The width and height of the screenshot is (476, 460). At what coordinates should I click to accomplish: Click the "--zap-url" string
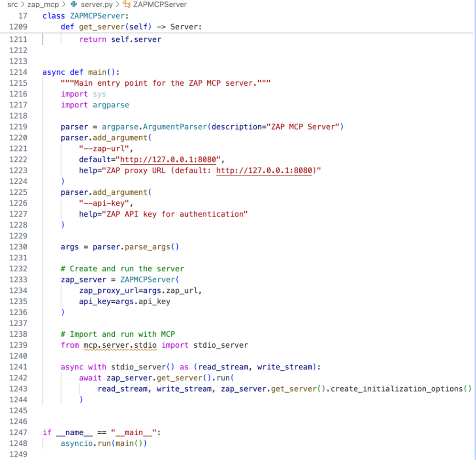pos(104,149)
